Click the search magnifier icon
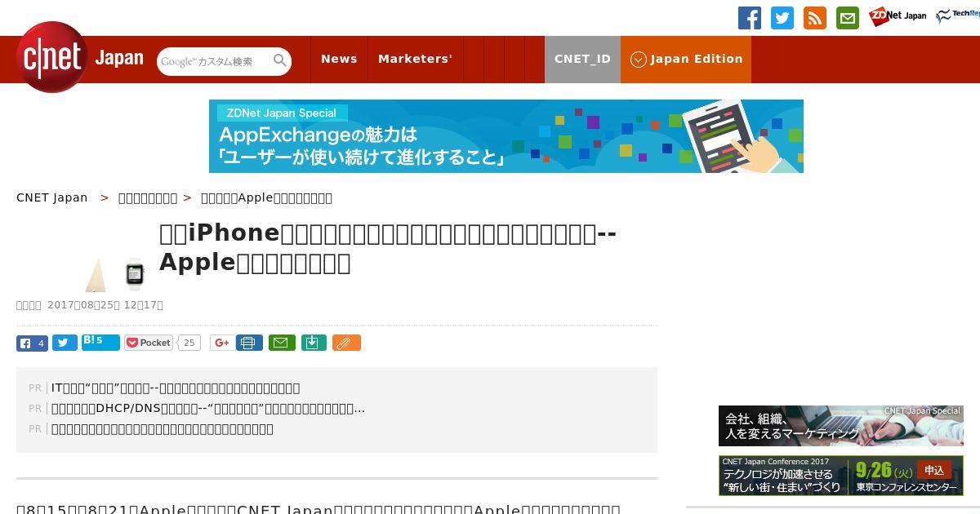This screenshot has height=514, width=980. pos(280,60)
